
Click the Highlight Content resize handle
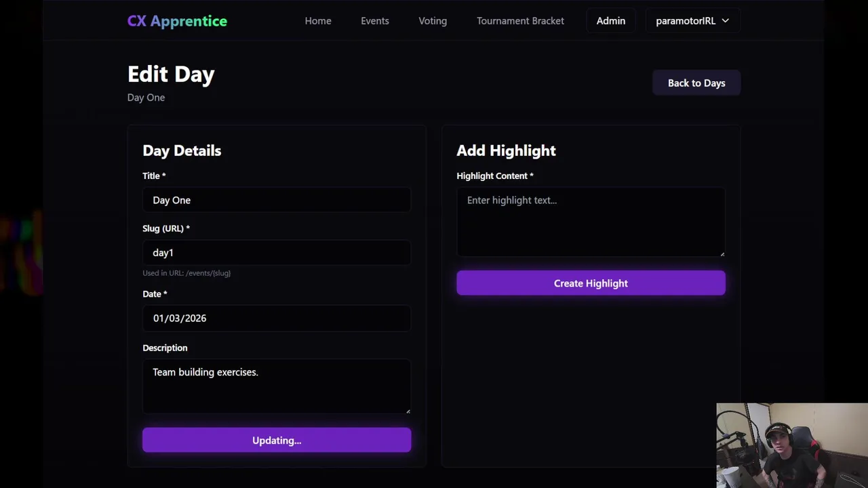(x=722, y=253)
